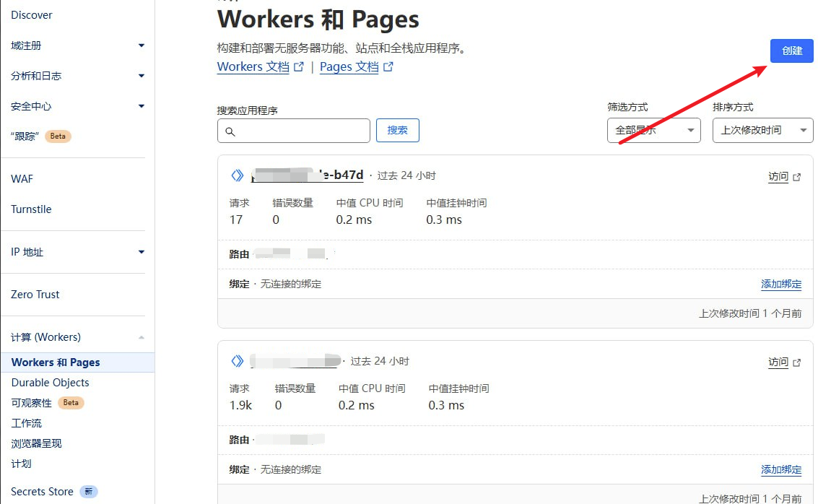Screen dimensions: 818x504
Task: Click 访问 link on the 1.9k requests card
Action: [778, 362]
